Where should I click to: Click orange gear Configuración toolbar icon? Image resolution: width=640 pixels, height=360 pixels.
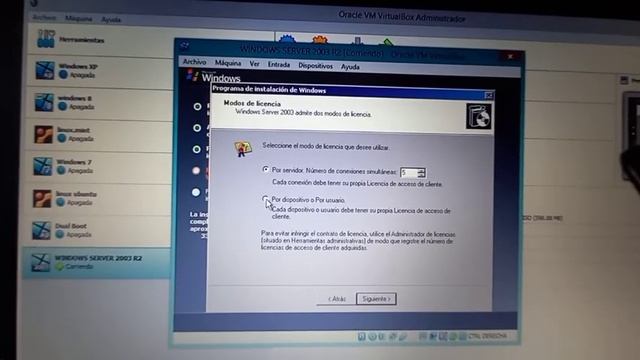(x=320, y=40)
